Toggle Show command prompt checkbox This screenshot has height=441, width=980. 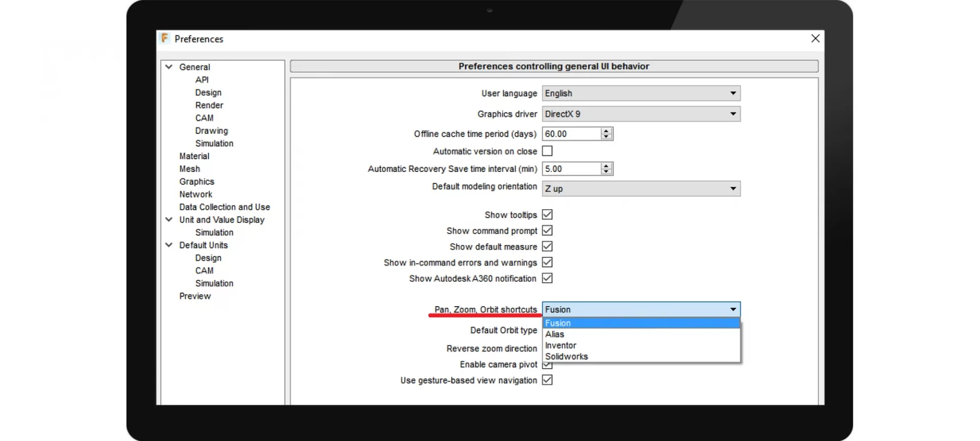[547, 231]
